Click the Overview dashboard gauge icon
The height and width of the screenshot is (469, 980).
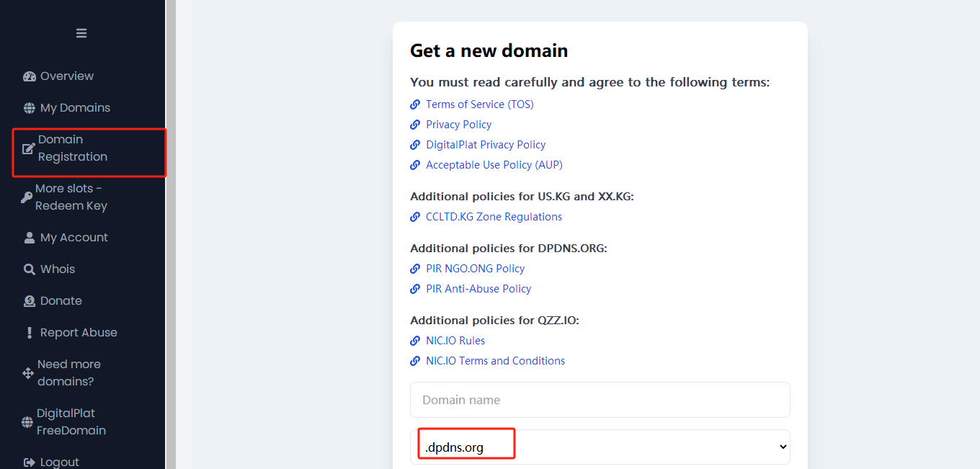pyautogui.click(x=29, y=76)
